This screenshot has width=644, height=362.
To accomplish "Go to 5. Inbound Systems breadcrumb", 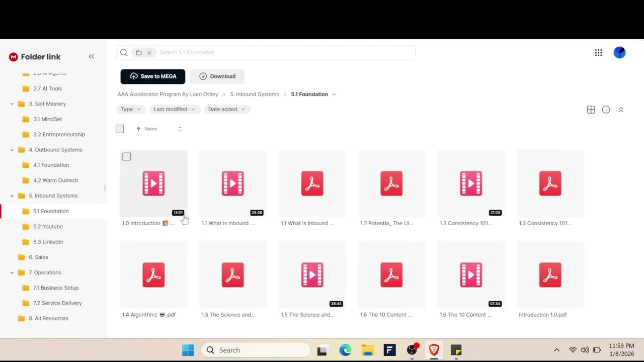I will [x=255, y=95].
